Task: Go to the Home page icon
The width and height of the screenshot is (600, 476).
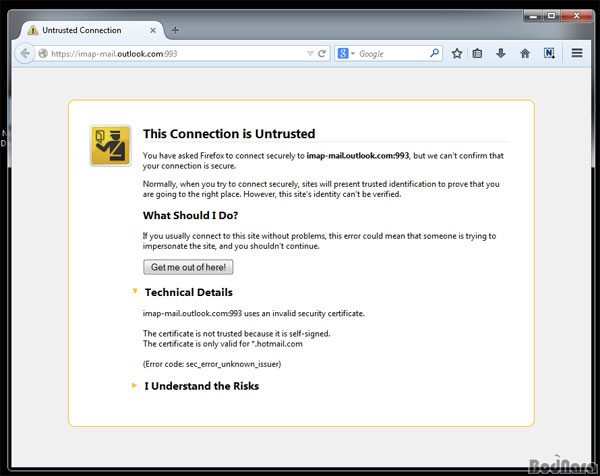Action: coord(525,54)
